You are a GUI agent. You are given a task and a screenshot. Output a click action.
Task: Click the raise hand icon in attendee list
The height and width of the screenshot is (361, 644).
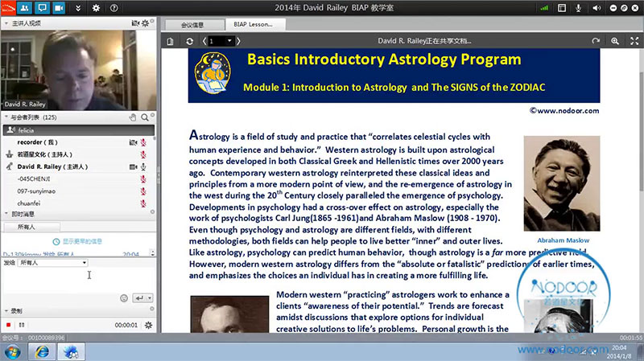(133, 117)
